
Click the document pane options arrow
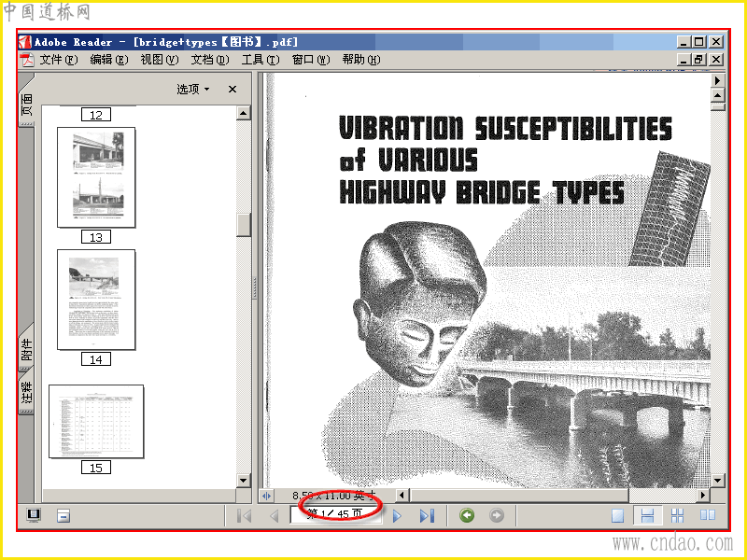[717, 80]
